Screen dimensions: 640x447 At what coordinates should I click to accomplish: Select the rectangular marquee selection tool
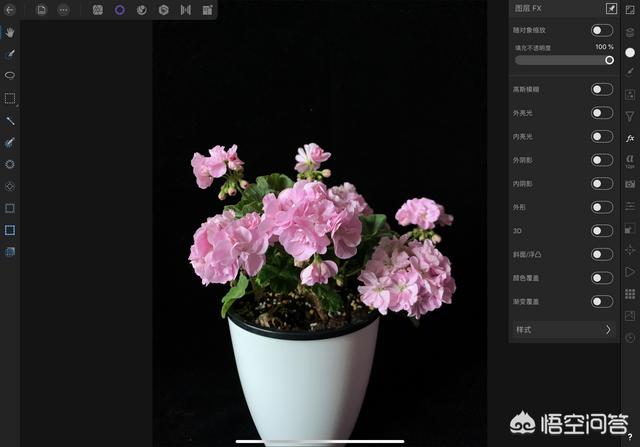10,98
